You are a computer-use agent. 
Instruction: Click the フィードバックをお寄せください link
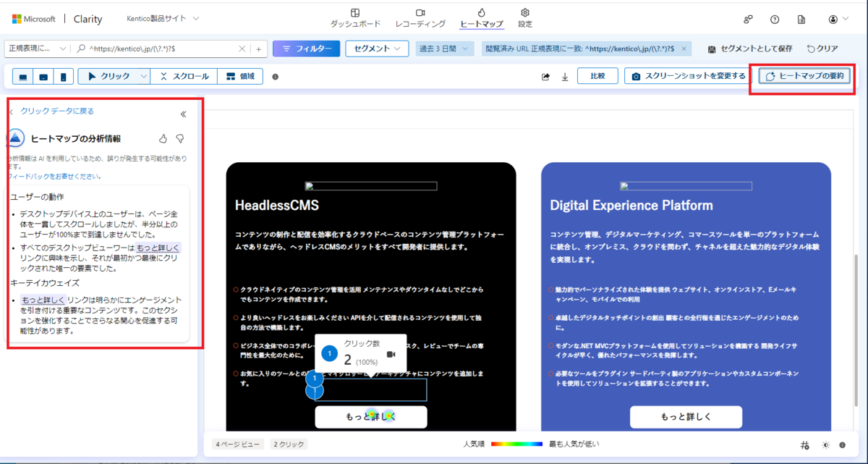[x=54, y=176]
